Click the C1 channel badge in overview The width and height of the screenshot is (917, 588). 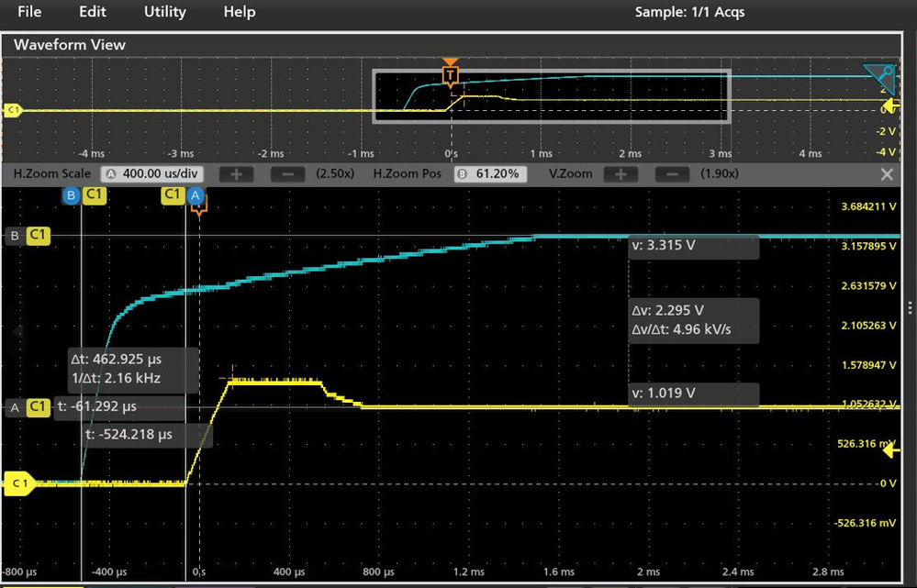pyautogui.click(x=12, y=110)
